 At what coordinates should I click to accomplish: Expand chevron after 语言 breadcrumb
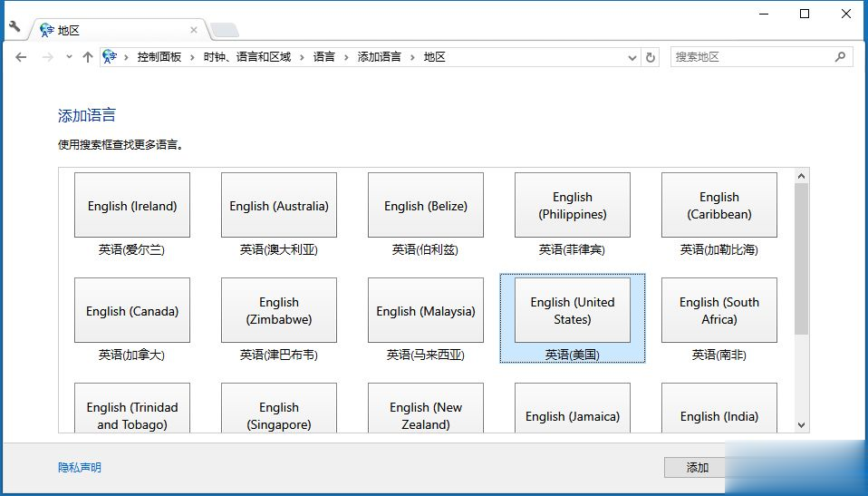point(346,58)
